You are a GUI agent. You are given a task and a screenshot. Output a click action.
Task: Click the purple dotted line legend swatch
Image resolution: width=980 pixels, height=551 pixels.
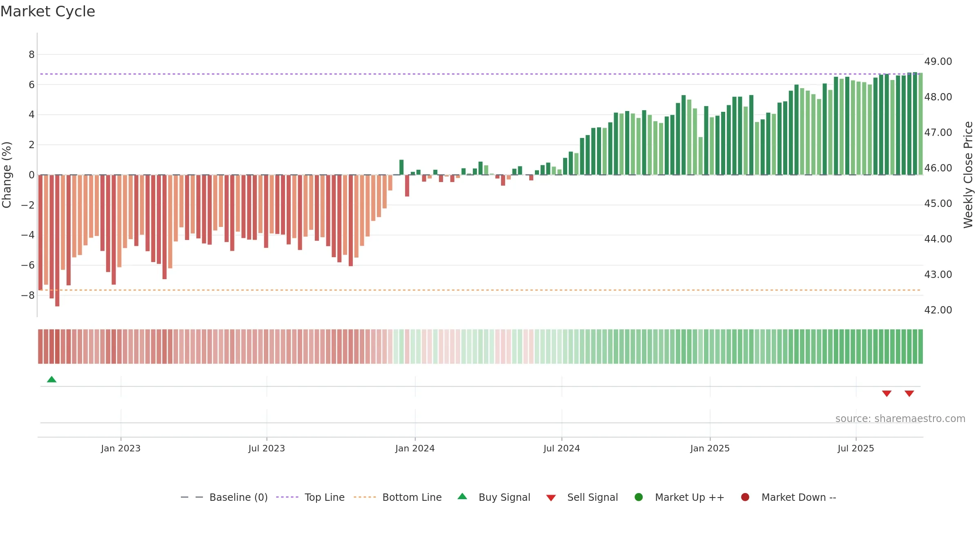[x=287, y=497]
